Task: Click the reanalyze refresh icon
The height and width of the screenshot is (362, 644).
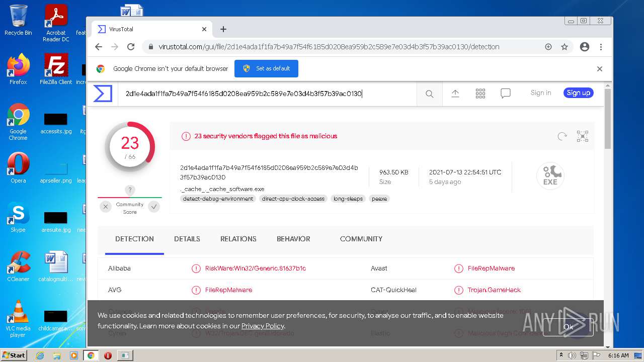Action: tap(562, 136)
